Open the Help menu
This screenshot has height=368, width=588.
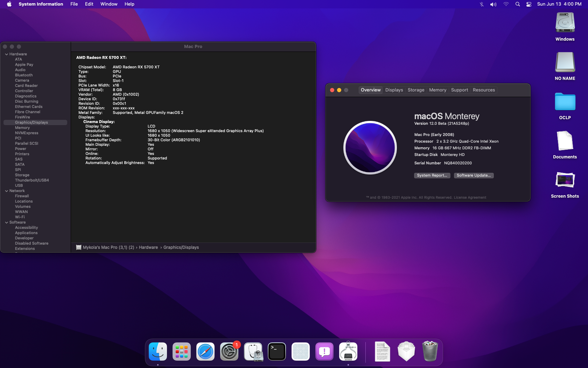(x=129, y=4)
